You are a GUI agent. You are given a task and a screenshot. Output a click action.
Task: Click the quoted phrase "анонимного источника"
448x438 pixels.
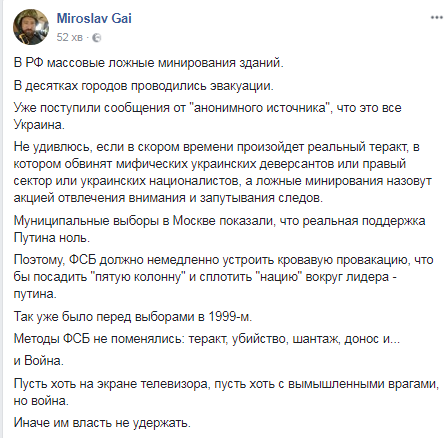[262, 108]
